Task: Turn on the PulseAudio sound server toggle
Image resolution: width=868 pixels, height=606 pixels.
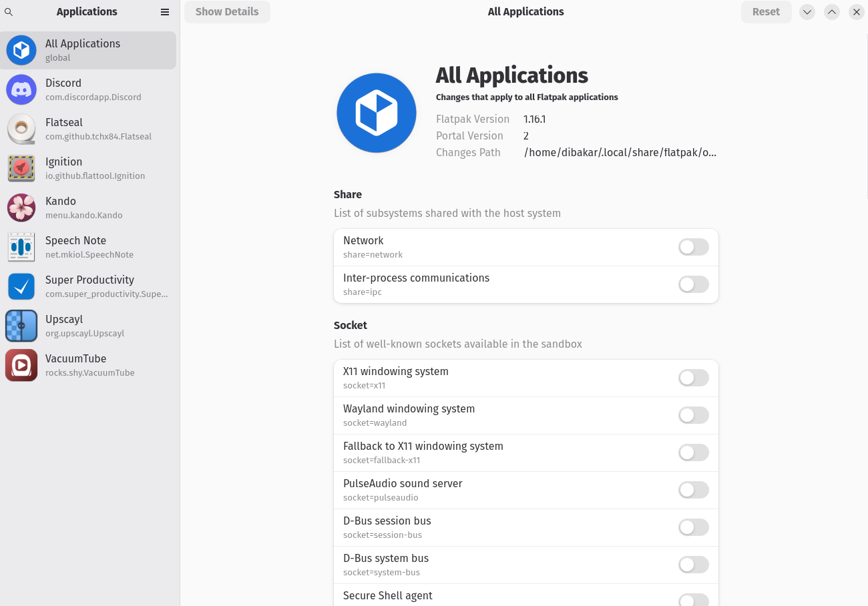Action: [693, 490]
